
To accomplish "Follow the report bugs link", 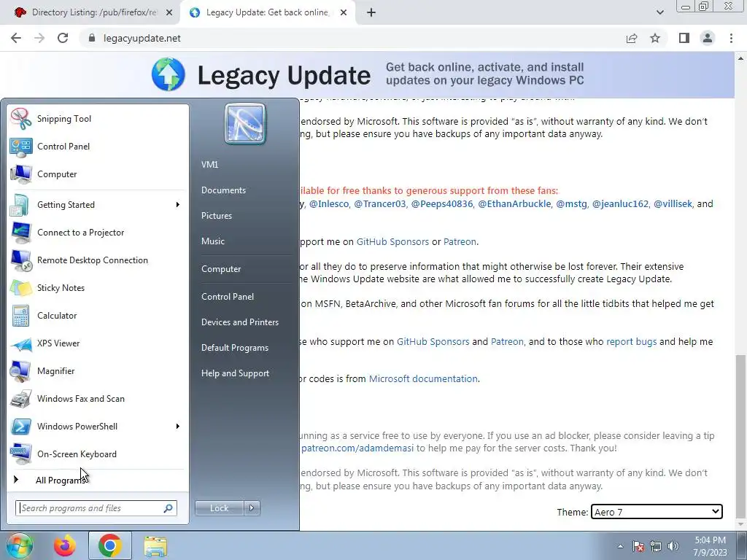I will pyautogui.click(x=631, y=341).
